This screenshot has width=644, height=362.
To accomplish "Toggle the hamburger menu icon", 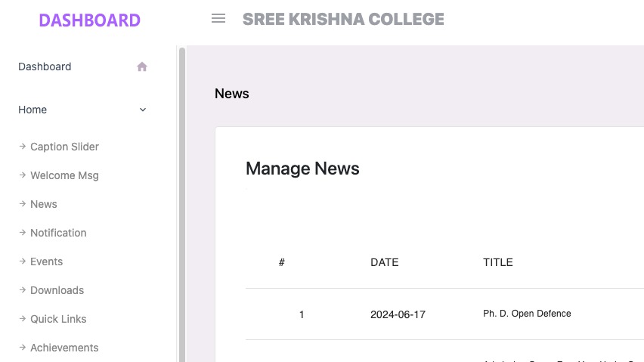I will (218, 18).
